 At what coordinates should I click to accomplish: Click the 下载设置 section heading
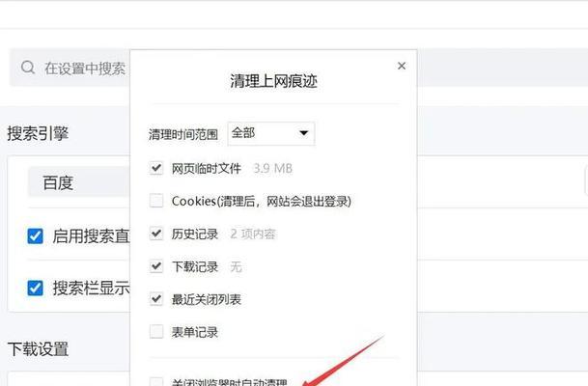pyautogui.click(x=38, y=349)
